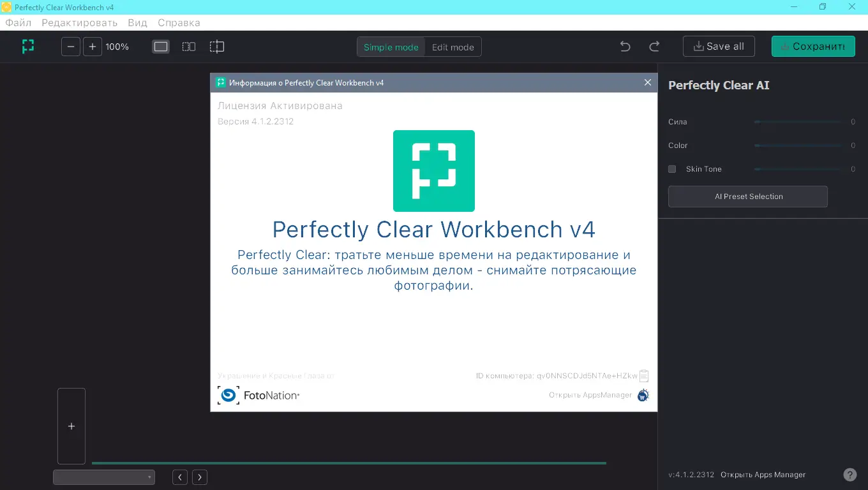The width and height of the screenshot is (868, 490).
Task: Click the v:4.1.2.2312 version label
Action: tap(691, 475)
